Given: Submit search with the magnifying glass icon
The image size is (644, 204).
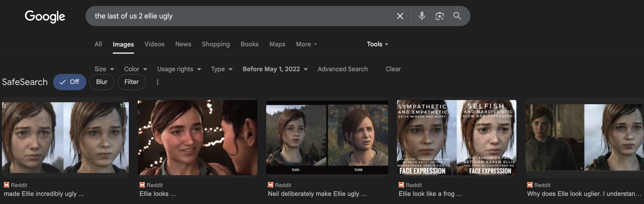Looking at the screenshot, I should 457,16.
